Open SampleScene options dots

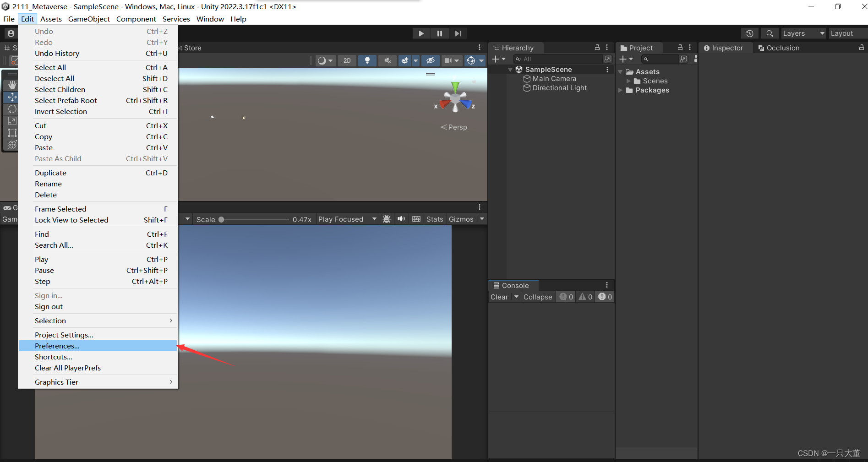[x=607, y=70]
